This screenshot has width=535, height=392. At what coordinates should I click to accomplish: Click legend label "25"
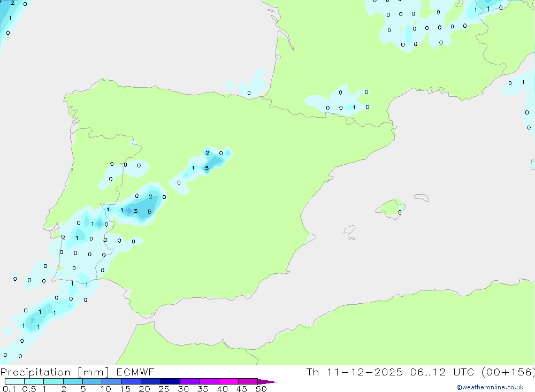(164, 389)
